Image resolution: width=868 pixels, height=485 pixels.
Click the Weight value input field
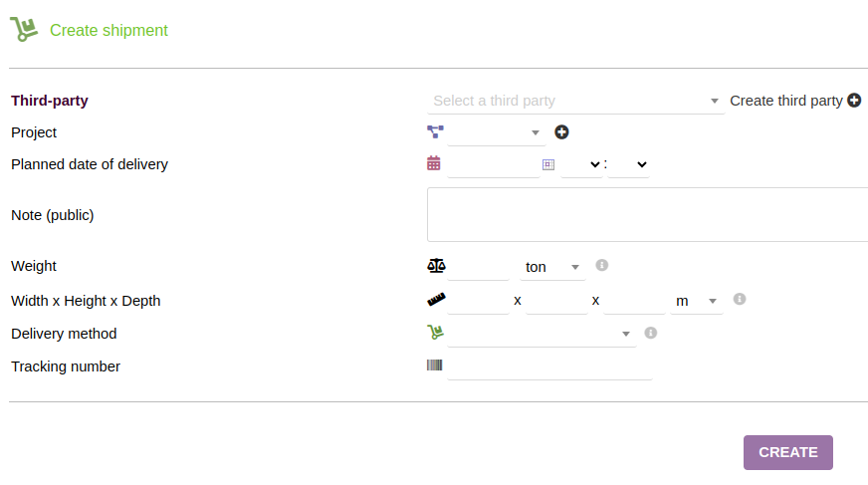click(x=479, y=267)
